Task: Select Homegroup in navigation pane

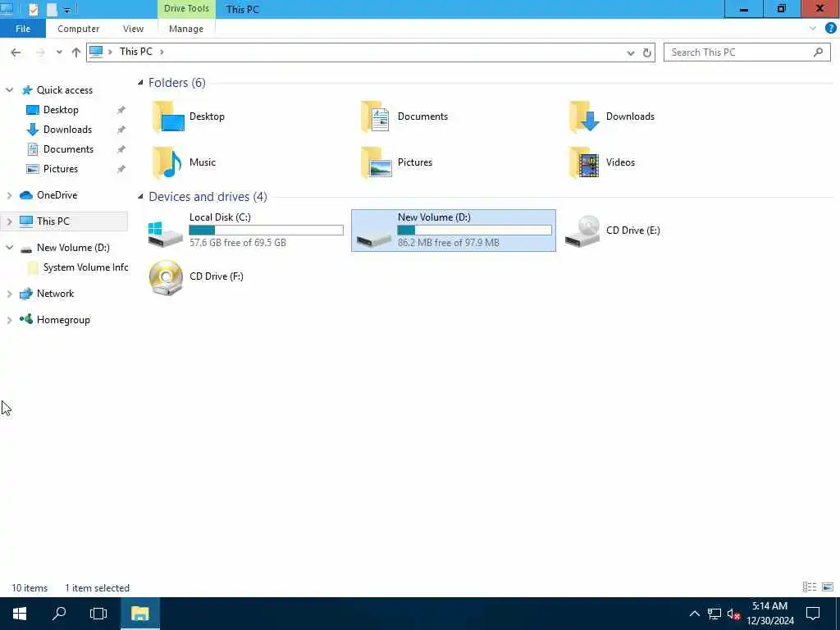Action: coord(63,320)
